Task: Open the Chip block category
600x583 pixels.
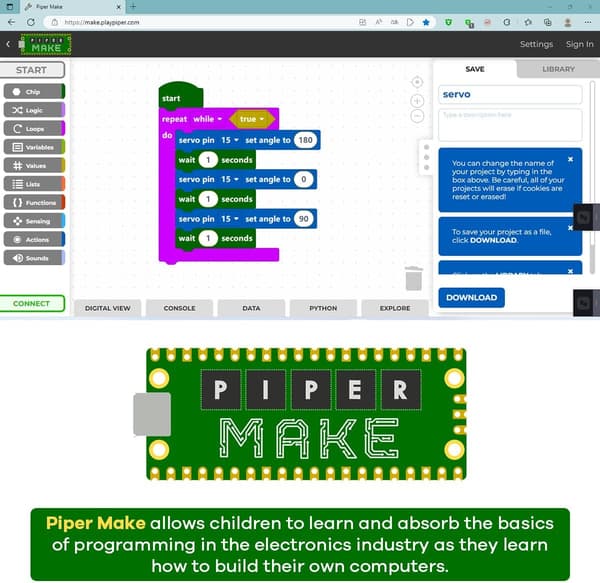Action: click(x=34, y=92)
